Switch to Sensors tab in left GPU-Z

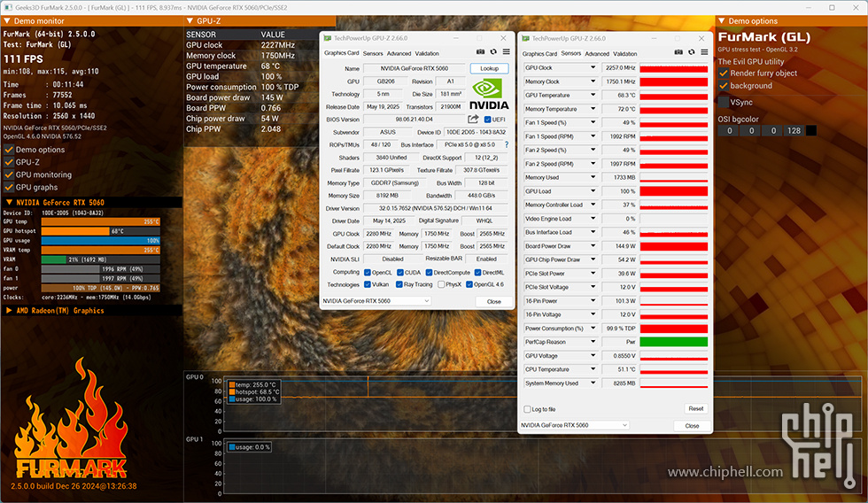(373, 54)
